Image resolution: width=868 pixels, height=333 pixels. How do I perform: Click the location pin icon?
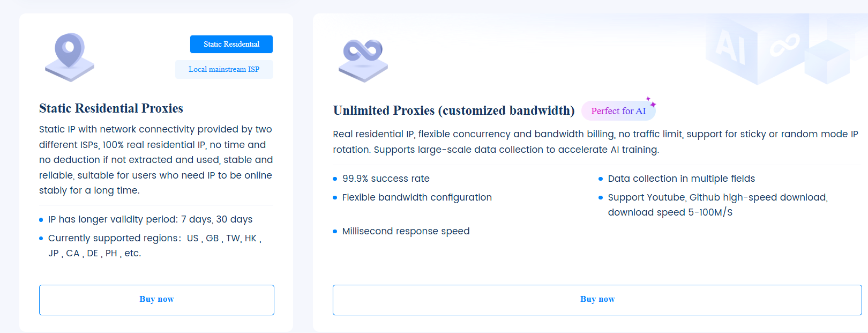70,56
